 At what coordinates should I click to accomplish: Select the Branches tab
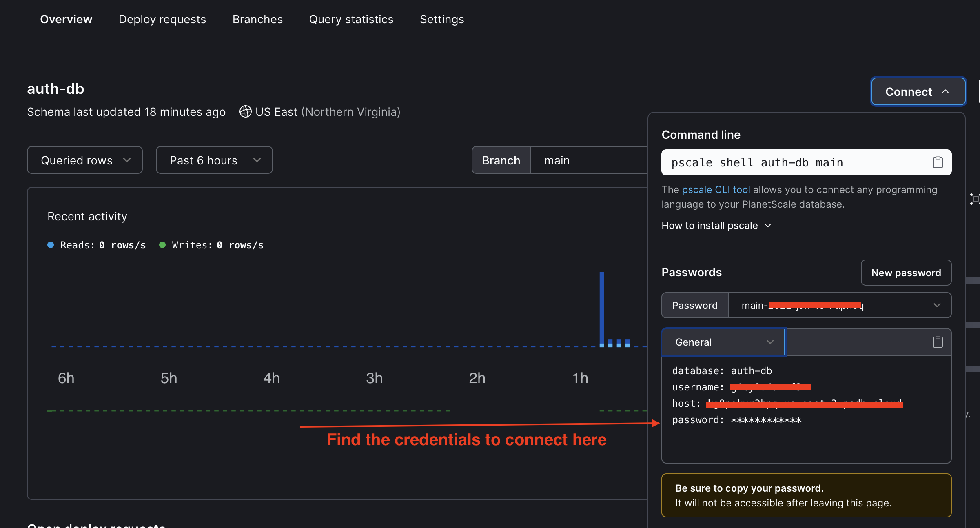(x=257, y=19)
